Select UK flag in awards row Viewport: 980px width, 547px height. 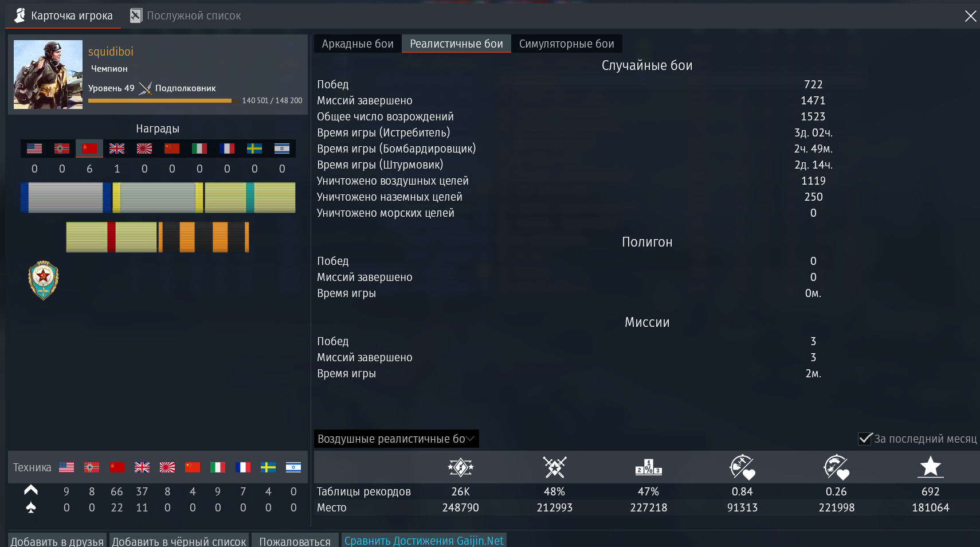pos(117,149)
